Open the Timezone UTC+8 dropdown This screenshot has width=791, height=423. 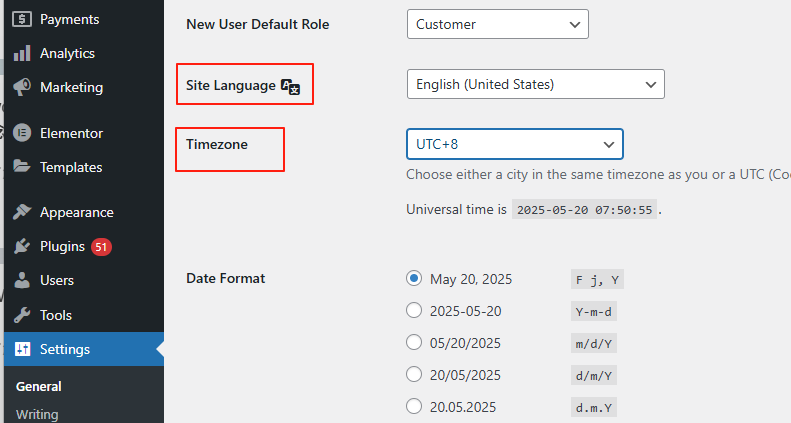[x=514, y=144]
